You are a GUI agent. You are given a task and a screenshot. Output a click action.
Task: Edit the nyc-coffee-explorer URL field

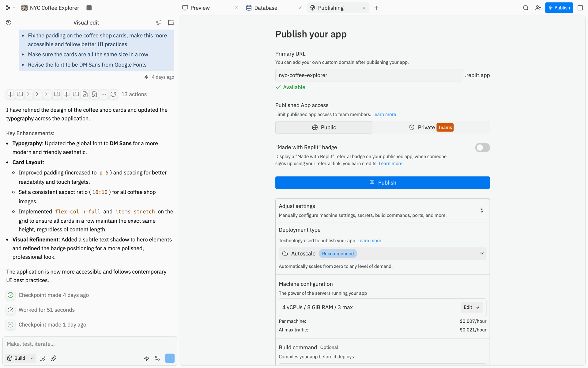(x=369, y=75)
